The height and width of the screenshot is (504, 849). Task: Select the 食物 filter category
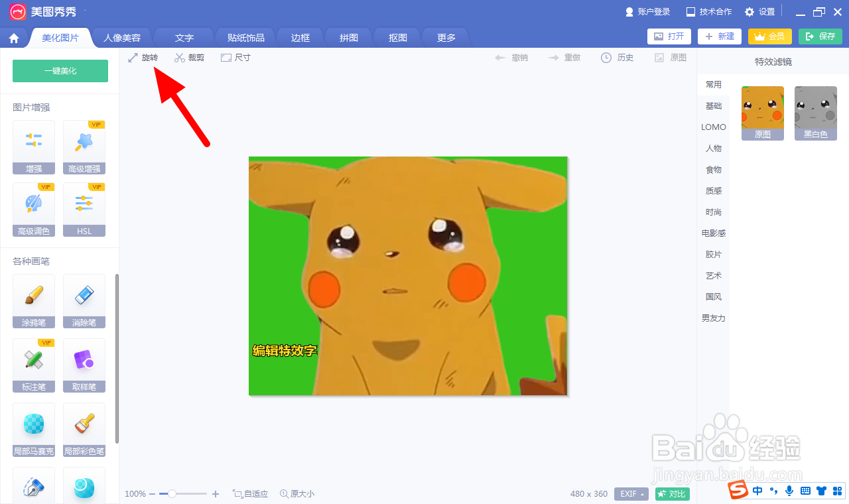click(714, 170)
